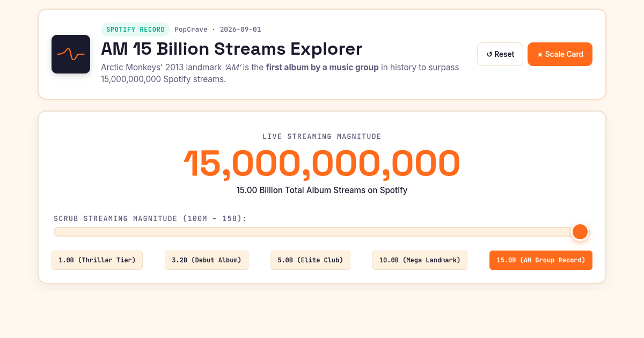Click the middle of the magnitude slider track
Viewport: 644px width, 338px height.
click(322, 232)
